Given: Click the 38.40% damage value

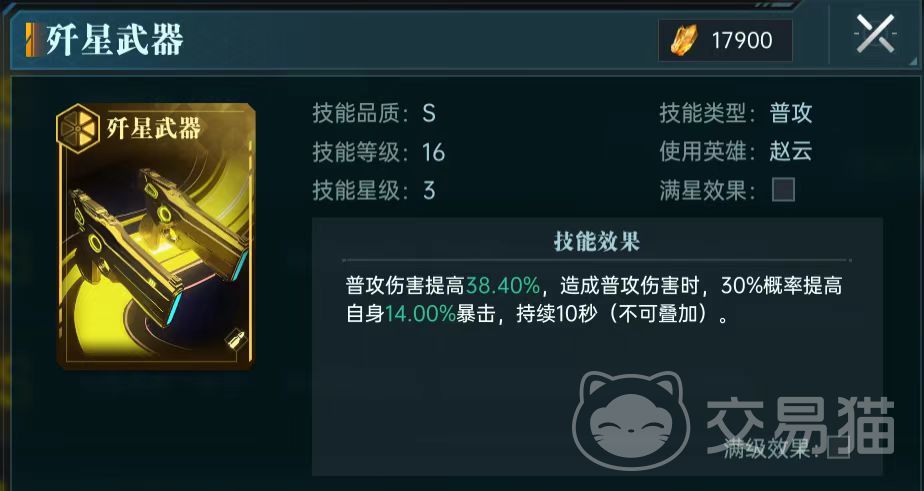Looking at the screenshot, I should (x=503, y=287).
